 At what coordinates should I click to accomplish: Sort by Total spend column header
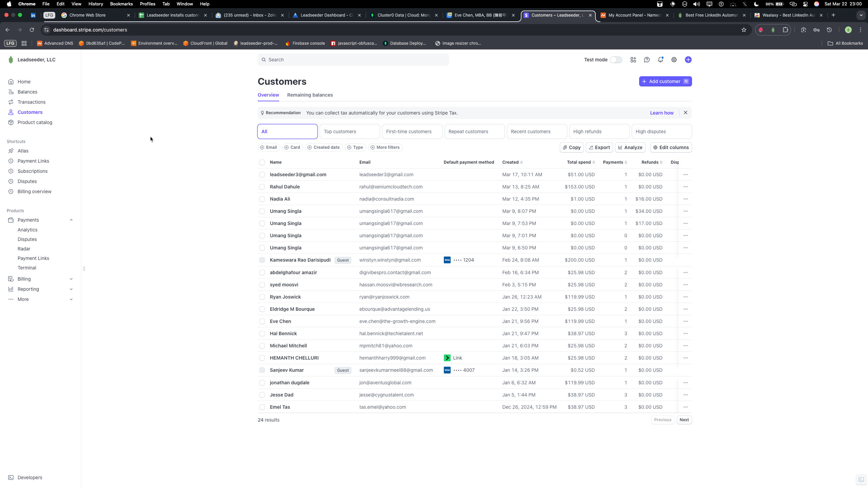pos(580,162)
